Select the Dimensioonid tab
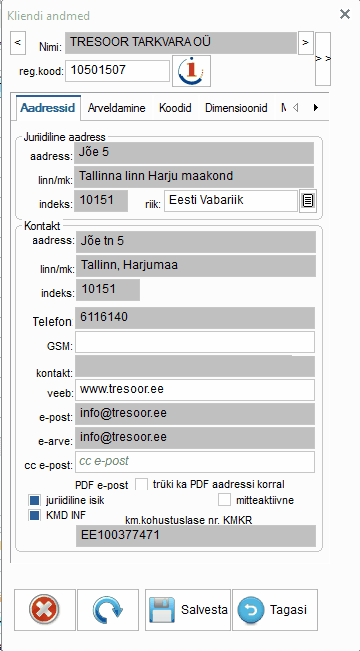This screenshot has width=360, height=651. (x=236, y=108)
